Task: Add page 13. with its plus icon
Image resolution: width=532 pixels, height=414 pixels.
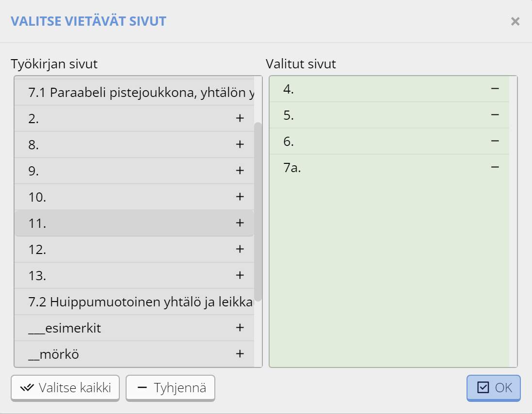Action: pos(240,275)
